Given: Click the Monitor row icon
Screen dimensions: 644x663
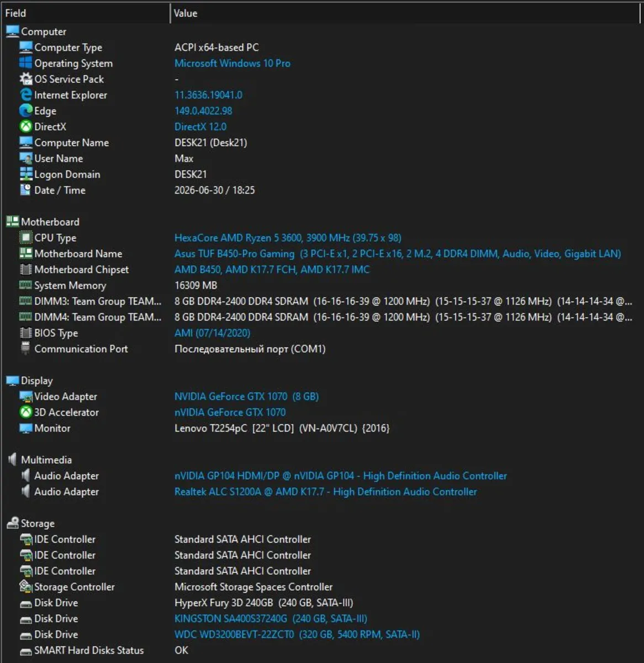Looking at the screenshot, I should (25, 428).
